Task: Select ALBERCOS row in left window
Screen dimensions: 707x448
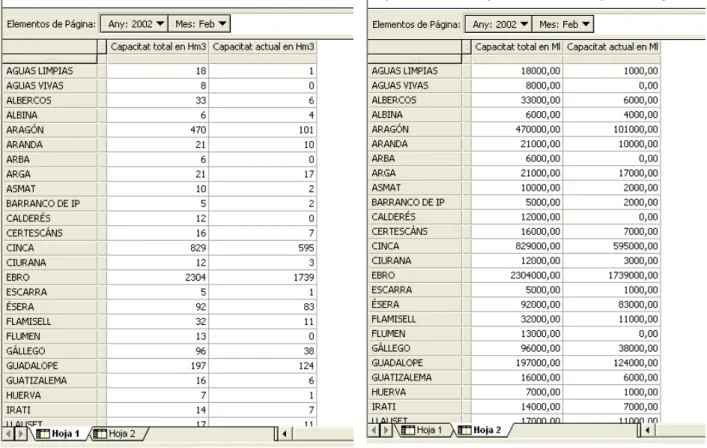Action: (x=50, y=101)
